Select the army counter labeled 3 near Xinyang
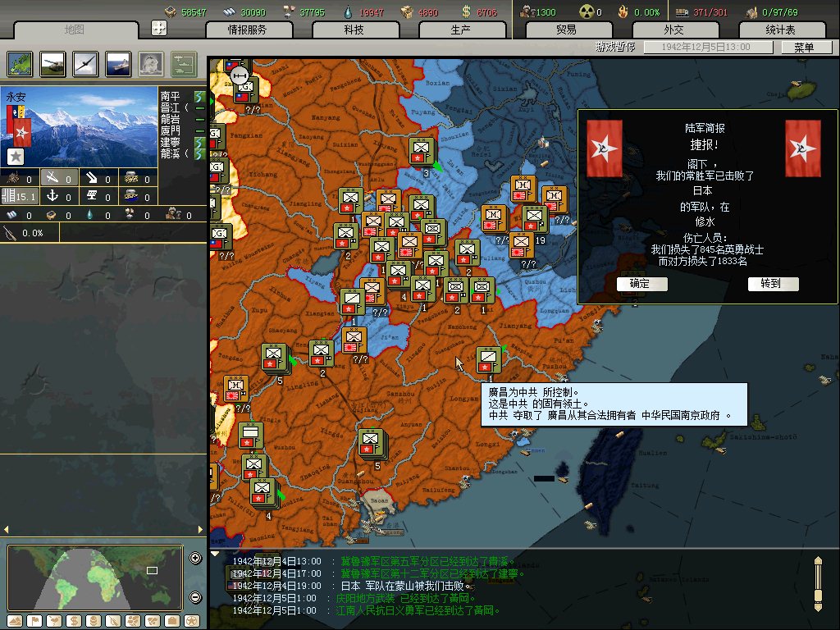This screenshot has width=840, height=630. tap(422, 151)
